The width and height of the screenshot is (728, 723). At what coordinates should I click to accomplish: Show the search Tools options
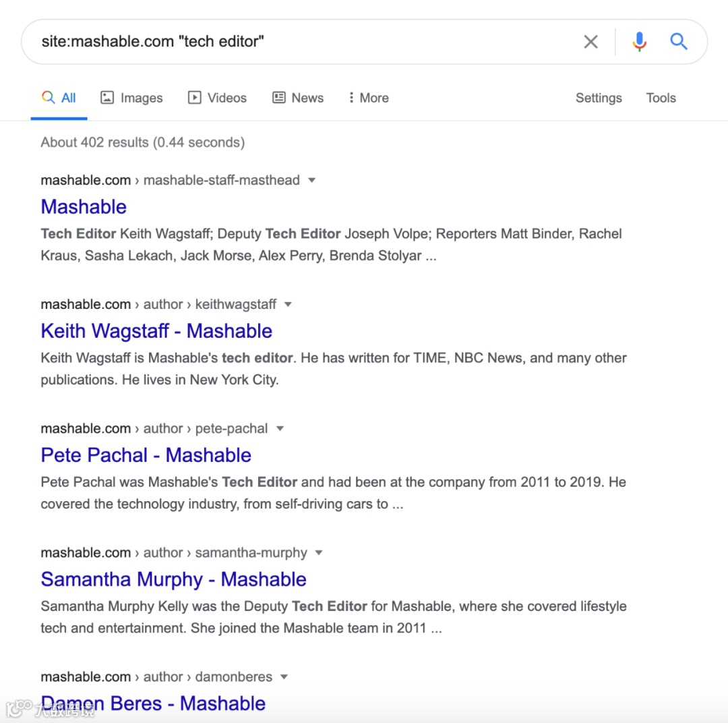(661, 98)
